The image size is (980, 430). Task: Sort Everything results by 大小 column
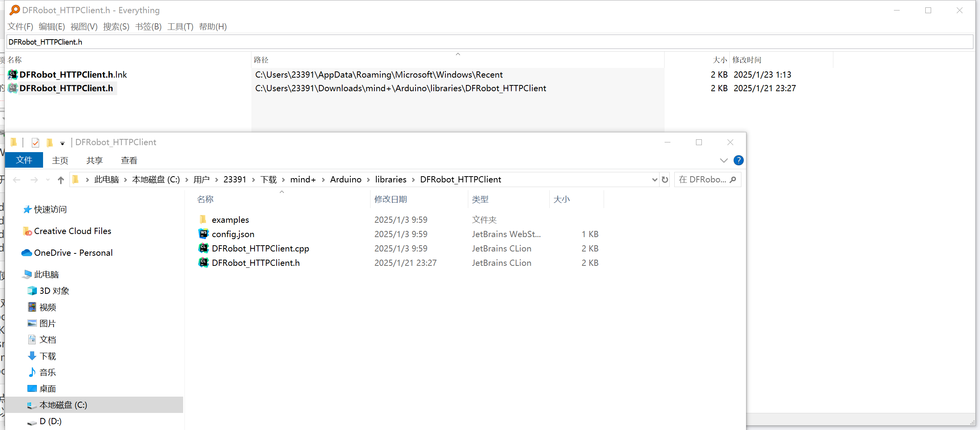697,60
